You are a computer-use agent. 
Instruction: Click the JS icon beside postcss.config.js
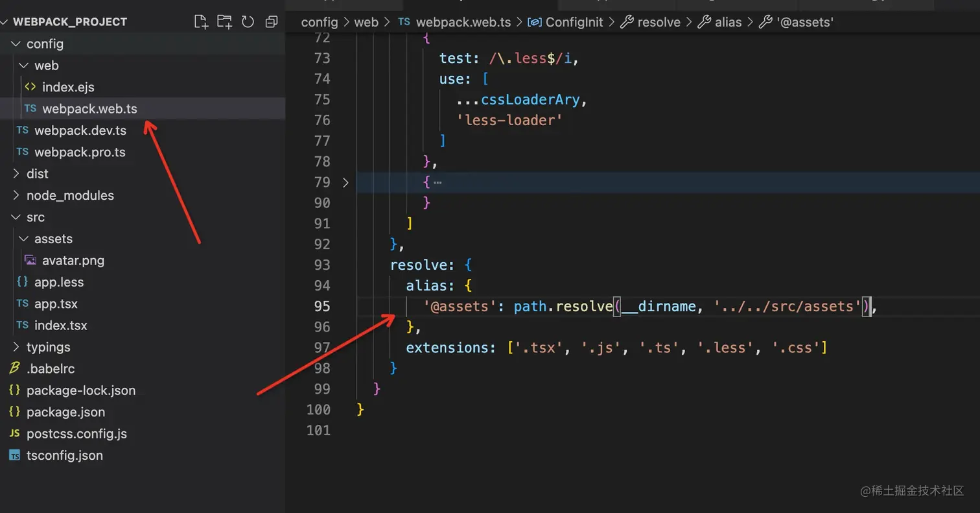click(x=14, y=433)
